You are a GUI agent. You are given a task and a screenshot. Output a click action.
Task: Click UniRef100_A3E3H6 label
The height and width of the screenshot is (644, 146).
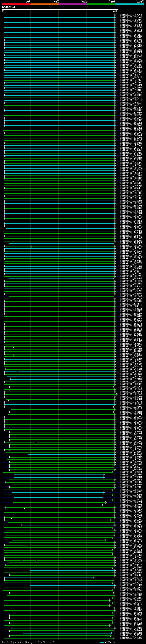point(131,548)
